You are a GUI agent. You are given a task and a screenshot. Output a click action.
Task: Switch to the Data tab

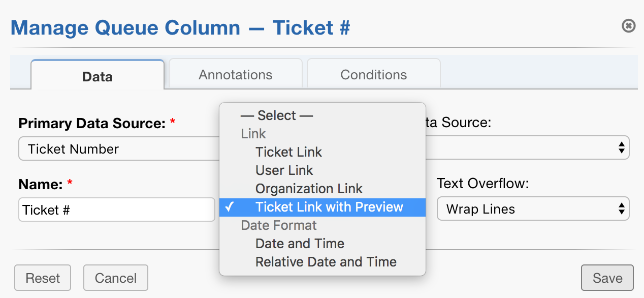(98, 74)
